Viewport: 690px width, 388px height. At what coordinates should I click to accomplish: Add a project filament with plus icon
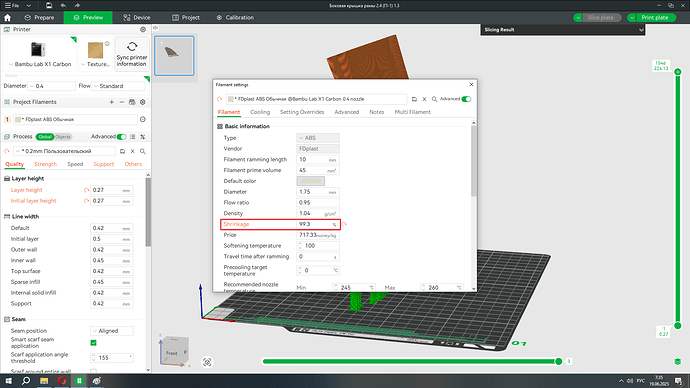pos(111,102)
